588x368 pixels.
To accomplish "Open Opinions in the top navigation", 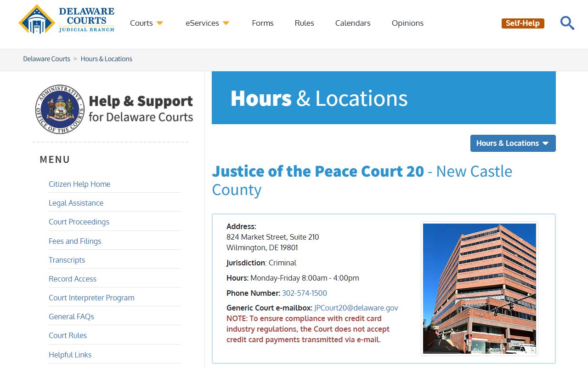I will pyautogui.click(x=407, y=23).
